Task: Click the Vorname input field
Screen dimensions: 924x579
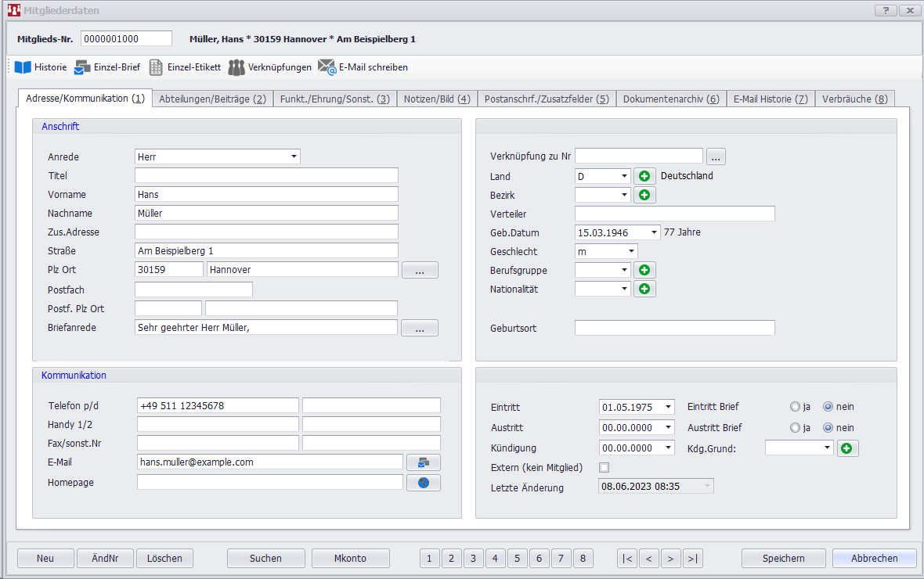Action: [x=266, y=194]
